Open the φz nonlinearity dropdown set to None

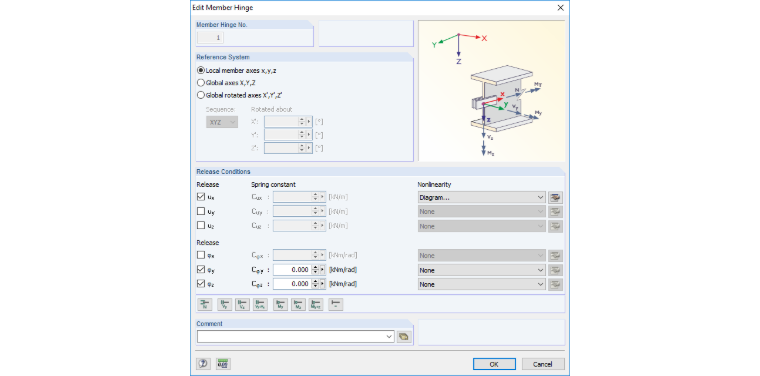[482, 284]
